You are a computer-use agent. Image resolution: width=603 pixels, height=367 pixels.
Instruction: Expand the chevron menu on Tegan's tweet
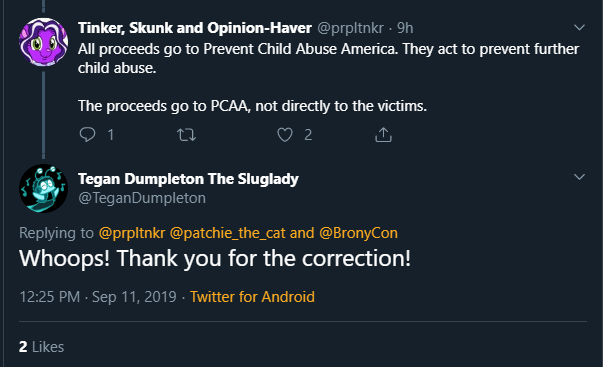pyautogui.click(x=579, y=177)
